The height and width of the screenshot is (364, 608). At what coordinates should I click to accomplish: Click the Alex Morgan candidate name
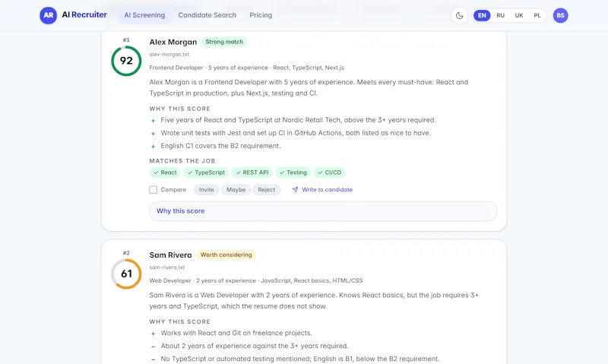pyautogui.click(x=173, y=42)
